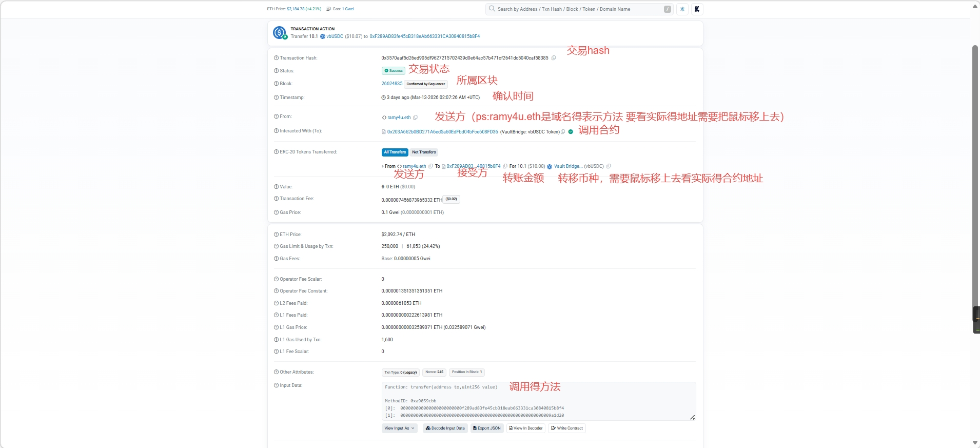The height and width of the screenshot is (448, 980).
Task: Click help icon beside L1 Fees Paid
Action: tap(277, 315)
